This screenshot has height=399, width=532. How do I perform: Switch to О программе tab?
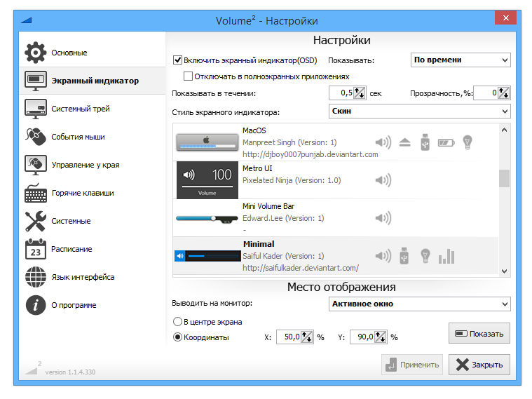[x=93, y=305]
